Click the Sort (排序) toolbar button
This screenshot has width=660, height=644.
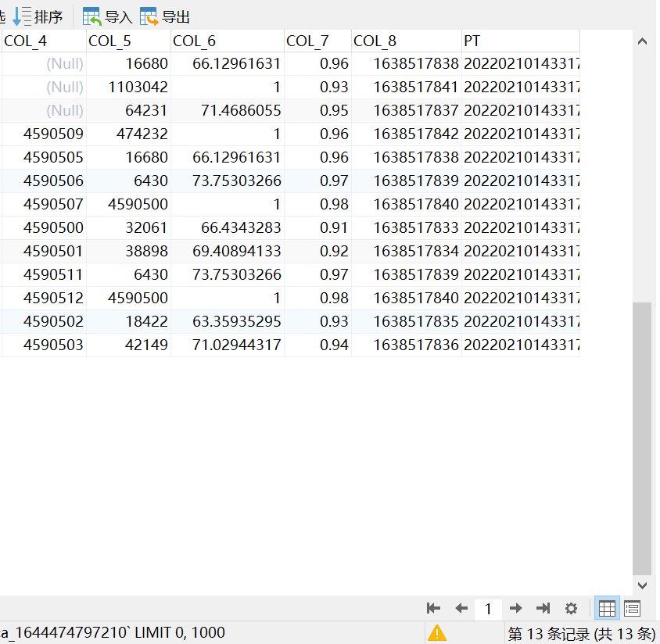coord(38,16)
